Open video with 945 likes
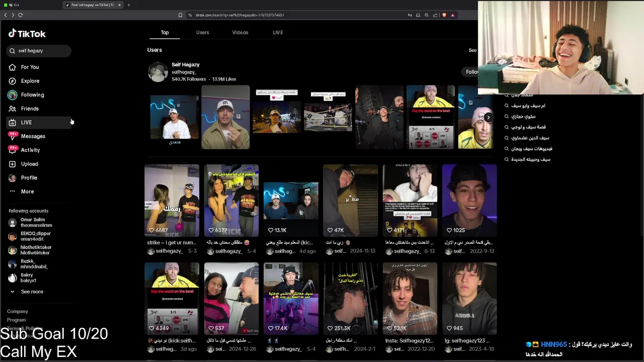 469,299
